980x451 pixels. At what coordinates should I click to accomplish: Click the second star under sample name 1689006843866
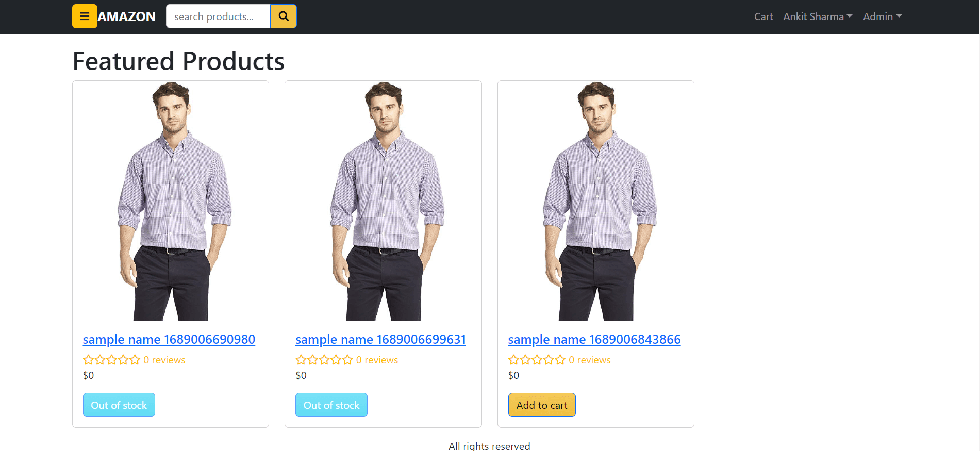point(525,360)
